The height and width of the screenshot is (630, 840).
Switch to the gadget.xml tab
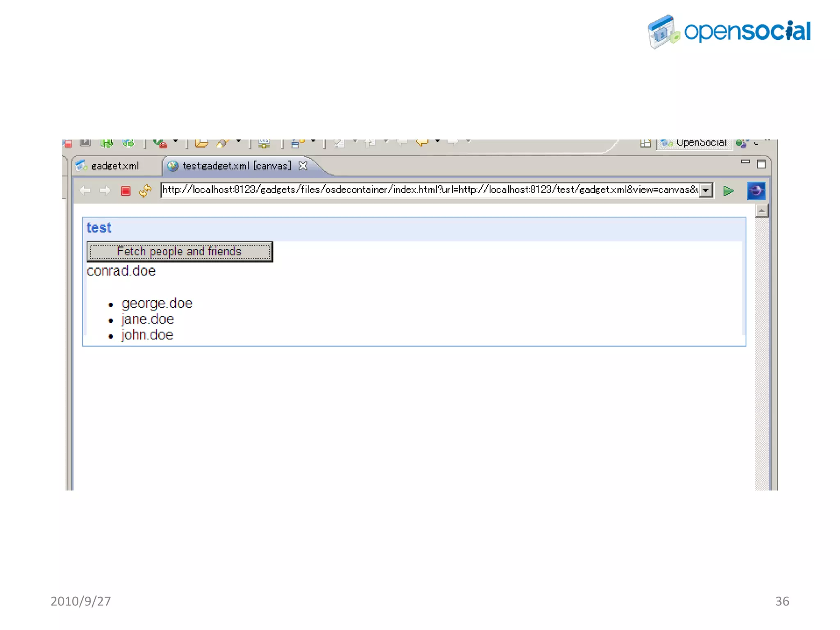pyautogui.click(x=115, y=166)
